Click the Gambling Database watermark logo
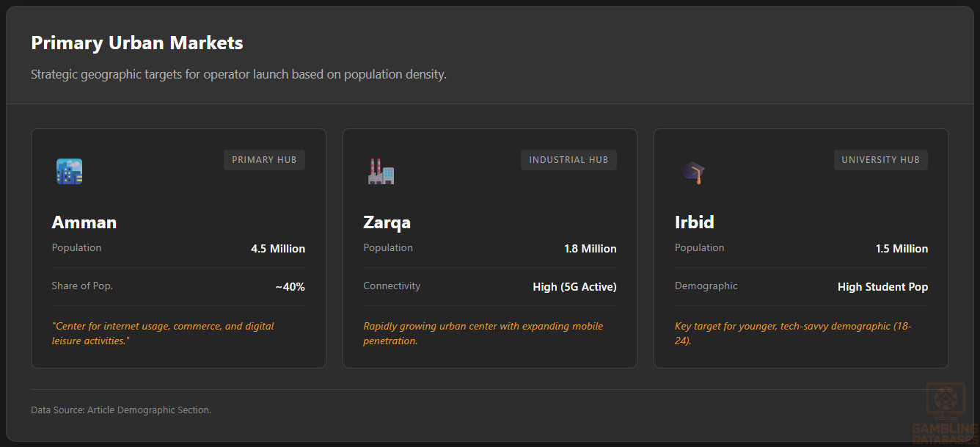980x447 pixels. point(944,413)
